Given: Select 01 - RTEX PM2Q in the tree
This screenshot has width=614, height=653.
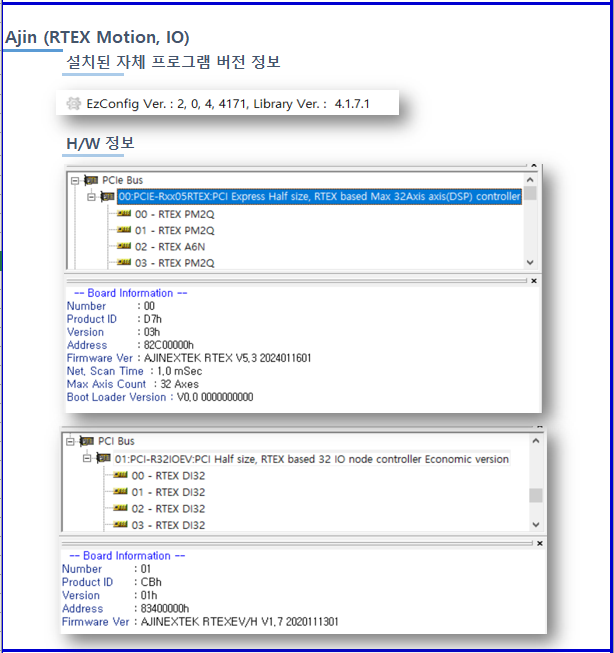Looking at the screenshot, I should [x=168, y=230].
